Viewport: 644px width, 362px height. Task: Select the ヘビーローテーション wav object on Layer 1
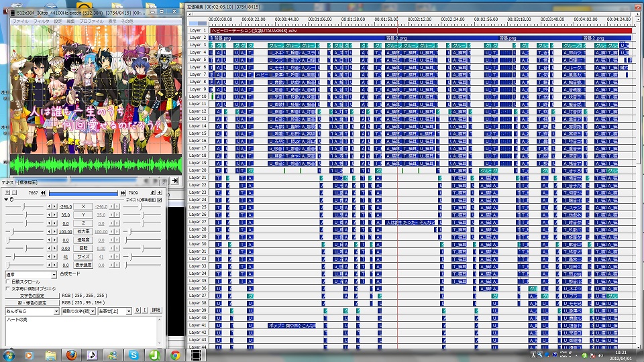click(x=421, y=30)
